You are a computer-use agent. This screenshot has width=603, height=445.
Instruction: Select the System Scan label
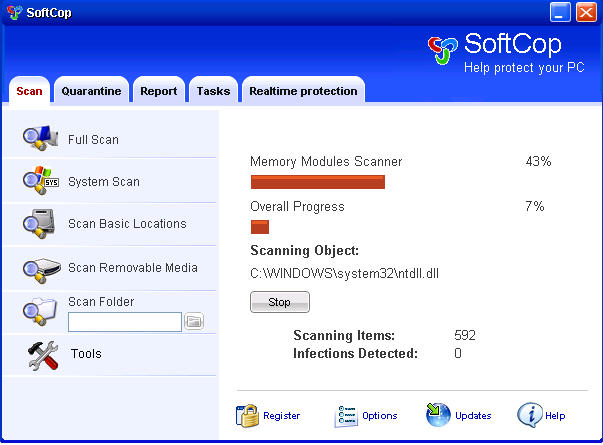pyautogui.click(x=104, y=182)
